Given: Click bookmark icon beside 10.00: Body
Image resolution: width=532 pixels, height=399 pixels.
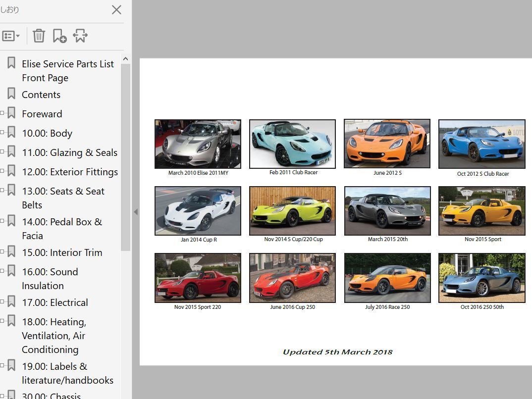Looking at the screenshot, I should (11, 132).
